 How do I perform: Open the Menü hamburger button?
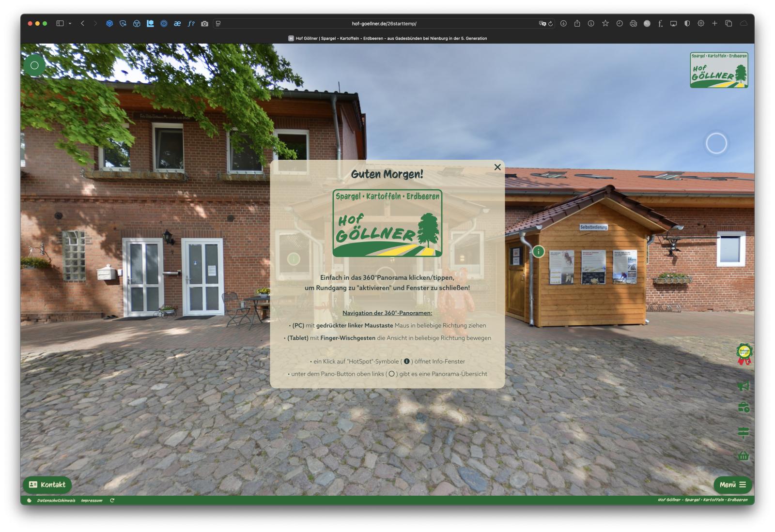(732, 485)
